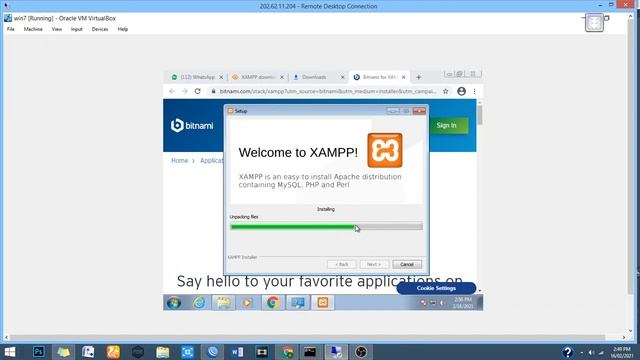Open the Windows 7 Start orb
Screen dimensions: 640x360
click(174, 302)
